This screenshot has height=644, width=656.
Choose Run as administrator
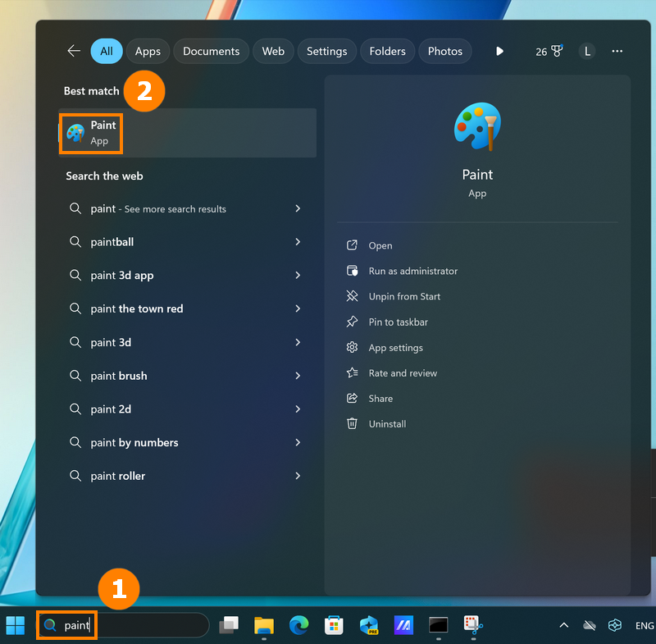point(413,272)
